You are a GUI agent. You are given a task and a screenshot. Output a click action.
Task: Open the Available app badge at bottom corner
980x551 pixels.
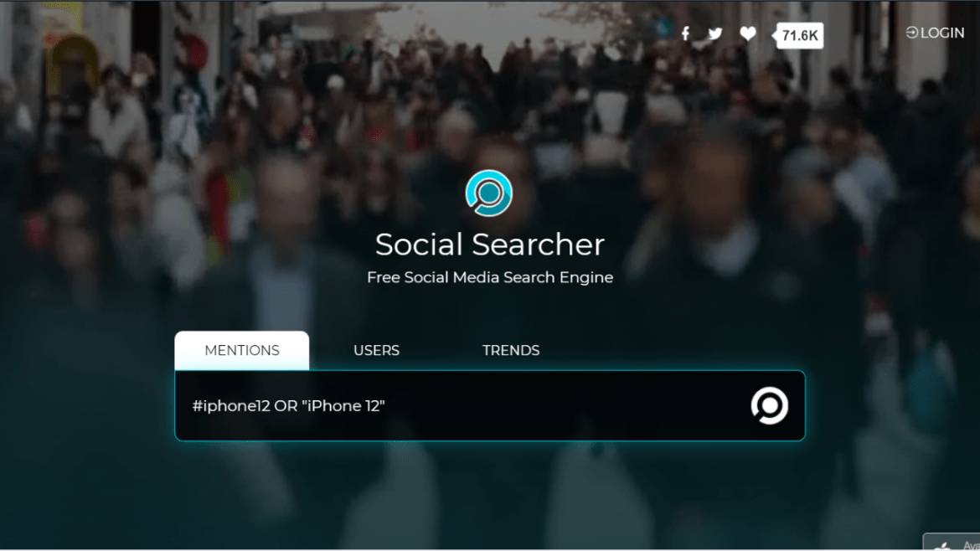[x=952, y=543]
